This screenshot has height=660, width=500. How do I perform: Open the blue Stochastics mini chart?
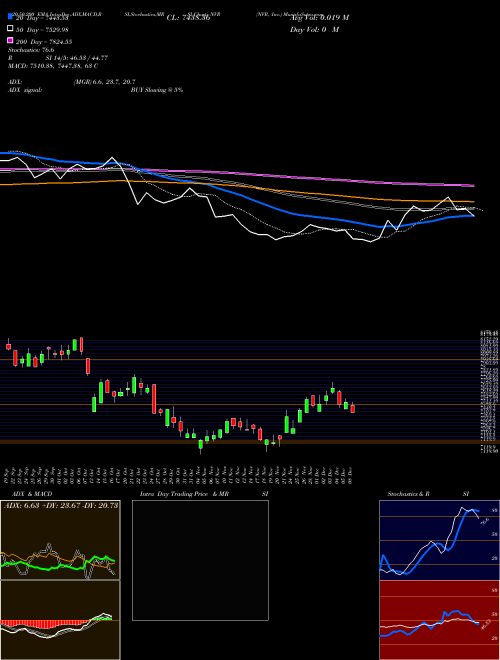pyautogui.click(x=439, y=540)
